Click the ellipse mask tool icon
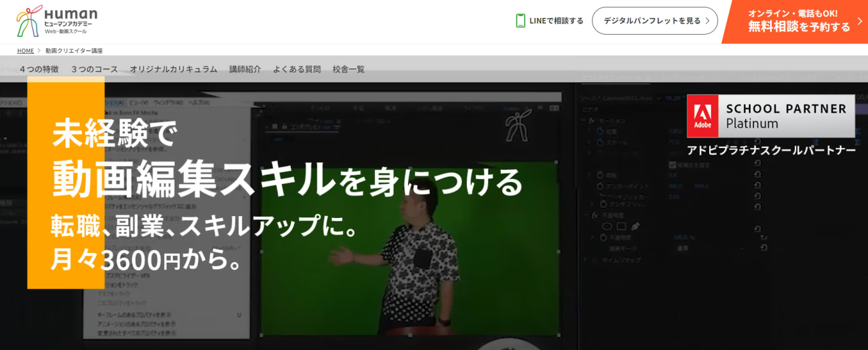 coord(607,226)
